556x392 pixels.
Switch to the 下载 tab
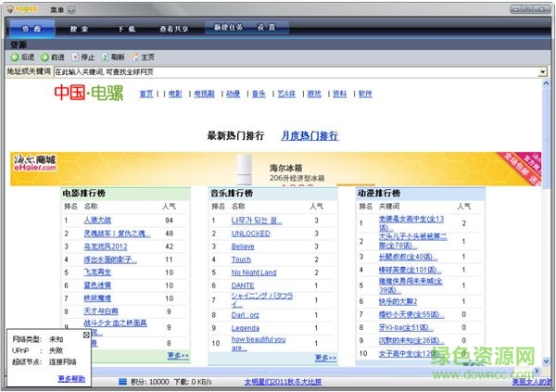126,29
